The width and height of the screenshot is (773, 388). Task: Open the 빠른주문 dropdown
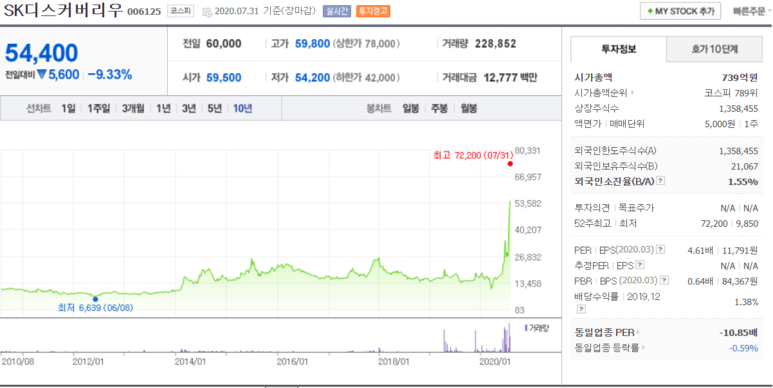(x=752, y=11)
